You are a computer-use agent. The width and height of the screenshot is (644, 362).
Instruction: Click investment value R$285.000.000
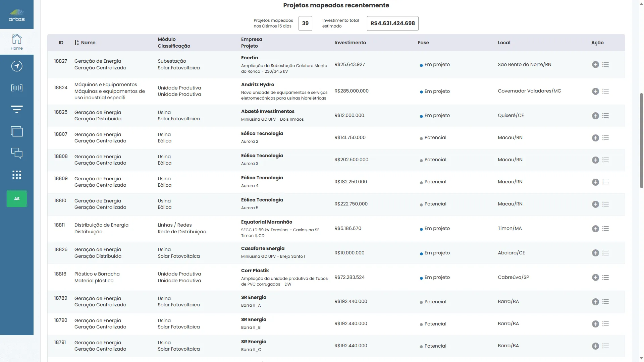tap(351, 91)
